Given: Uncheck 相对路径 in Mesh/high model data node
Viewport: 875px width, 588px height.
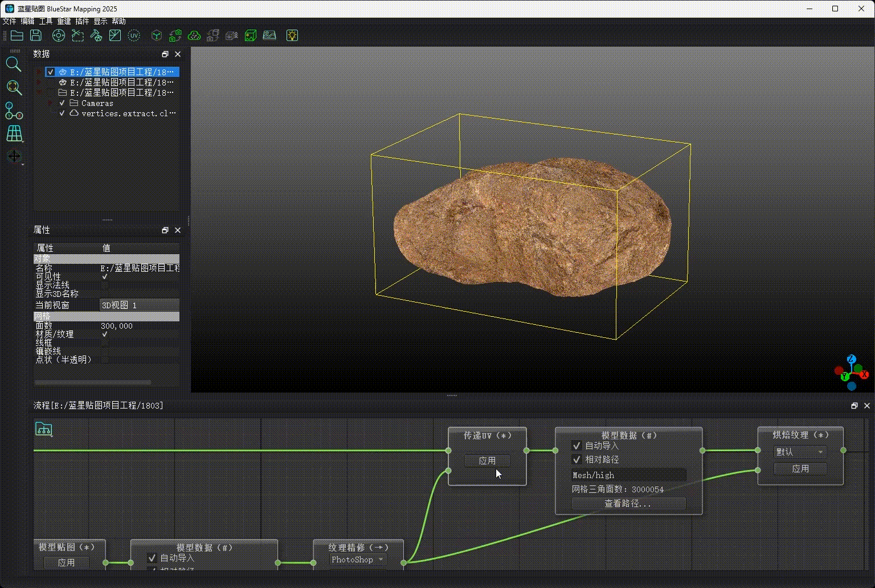Looking at the screenshot, I should click(576, 459).
